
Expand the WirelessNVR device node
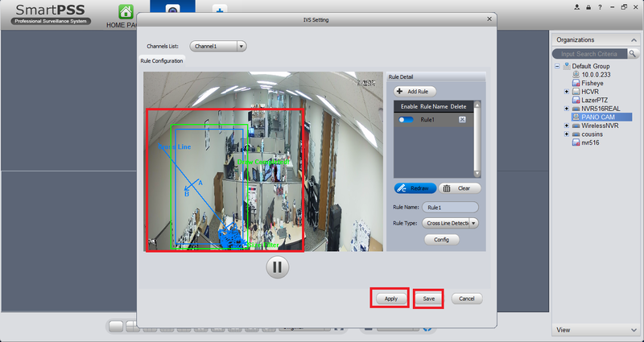coord(567,126)
